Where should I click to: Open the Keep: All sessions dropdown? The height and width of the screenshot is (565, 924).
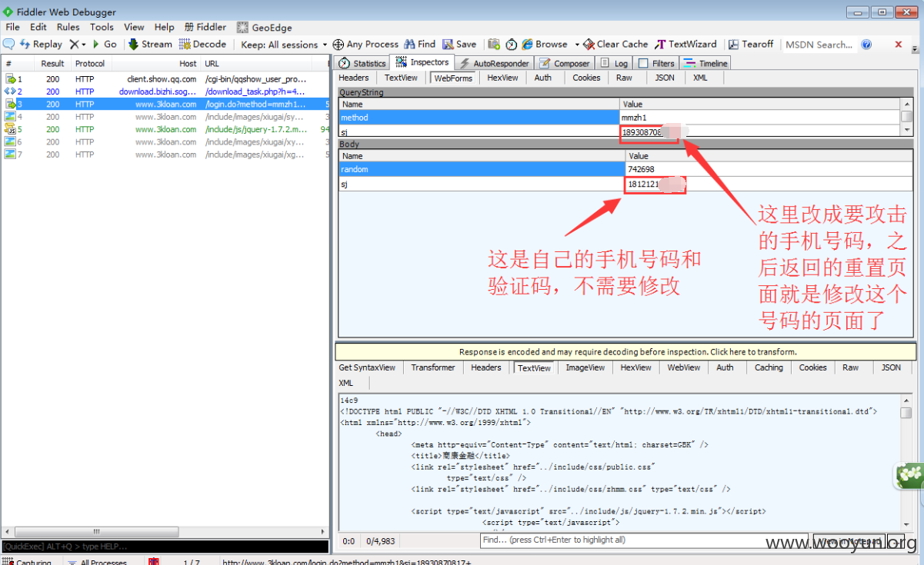point(284,45)
